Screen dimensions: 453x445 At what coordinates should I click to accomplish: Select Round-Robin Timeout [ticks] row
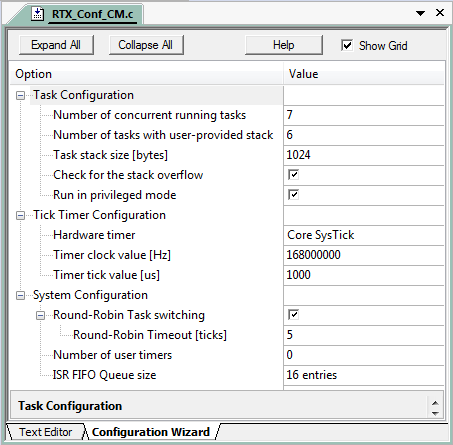(150, 335)
